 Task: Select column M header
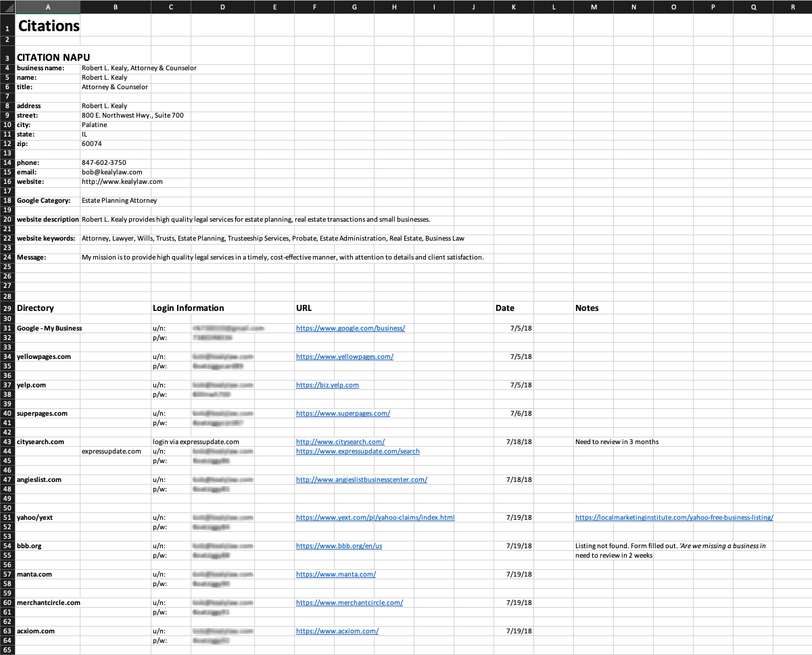pyautogui.click(x=594, y=7)
